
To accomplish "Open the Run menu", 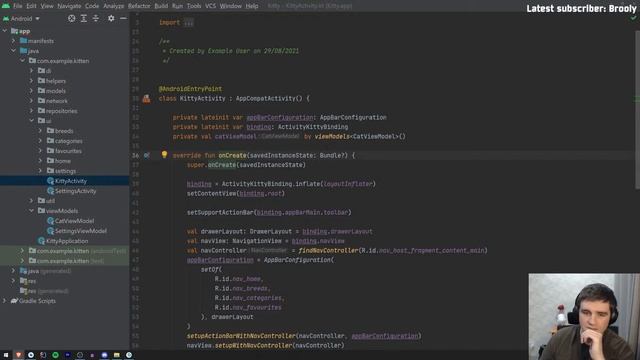I will pos(178,6).
